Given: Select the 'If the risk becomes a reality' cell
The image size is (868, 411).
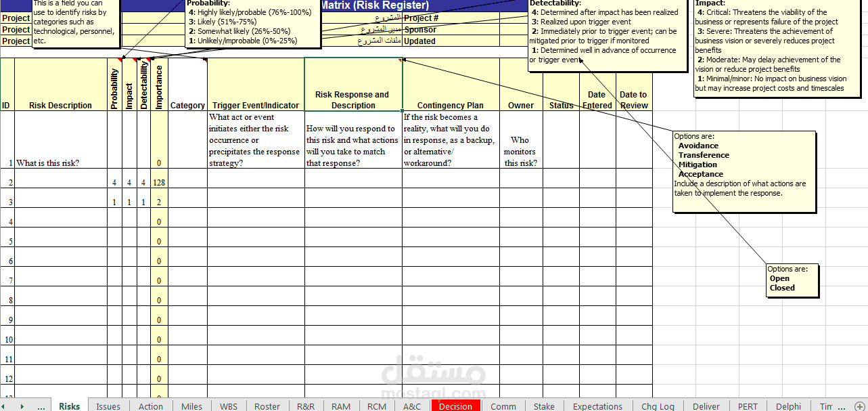Looking at the screenshot, I should point(451,140).
